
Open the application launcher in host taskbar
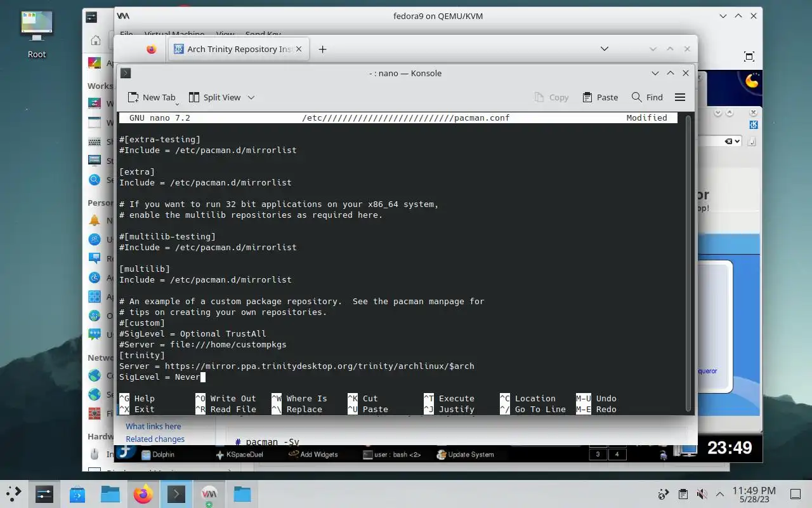[14, 494]
